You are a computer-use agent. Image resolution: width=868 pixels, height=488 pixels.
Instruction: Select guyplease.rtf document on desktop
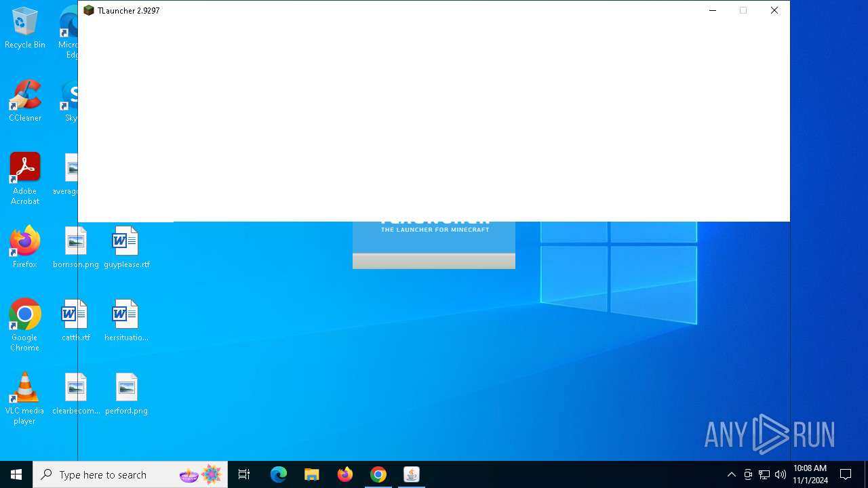point(127,247)
